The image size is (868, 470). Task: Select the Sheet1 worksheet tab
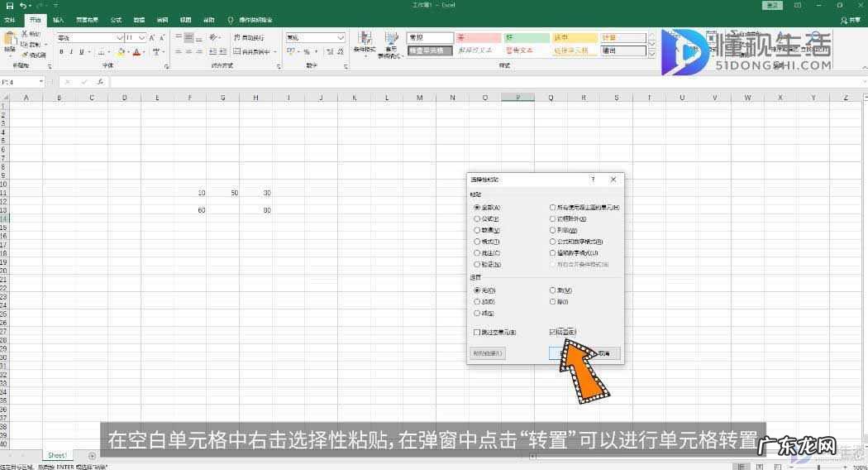point(57,456)
